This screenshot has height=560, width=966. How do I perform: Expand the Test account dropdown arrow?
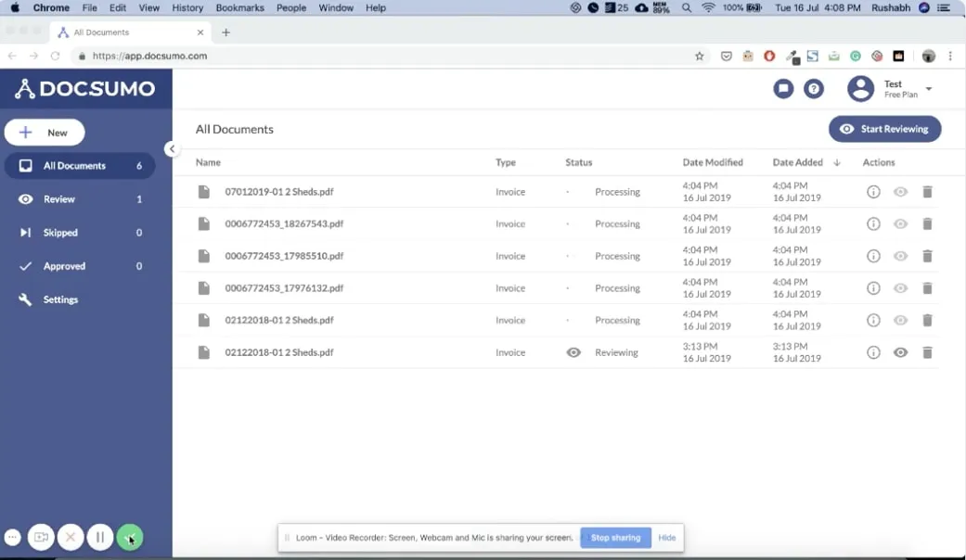pos(929,89)
